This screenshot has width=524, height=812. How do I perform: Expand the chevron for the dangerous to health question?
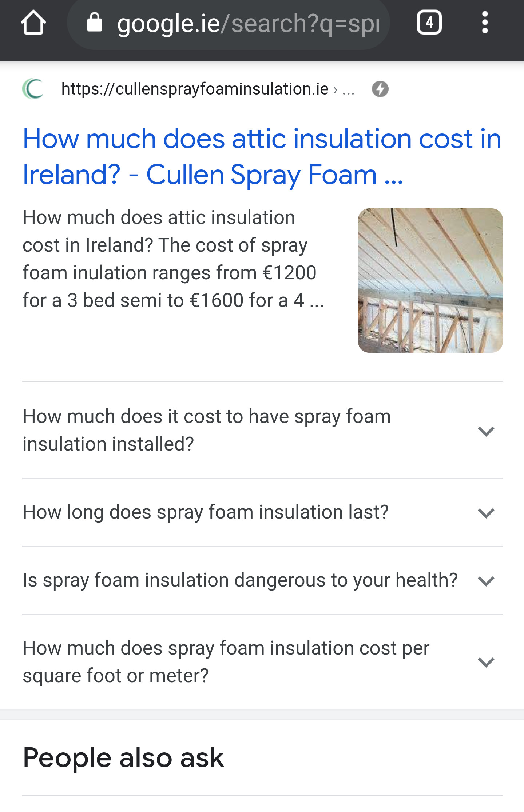[486, 581]
